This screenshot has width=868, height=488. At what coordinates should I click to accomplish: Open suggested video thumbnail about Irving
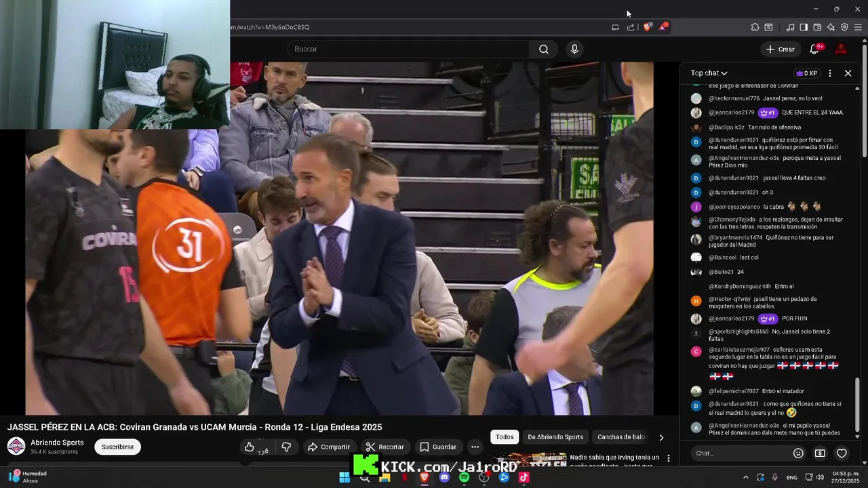528,460
